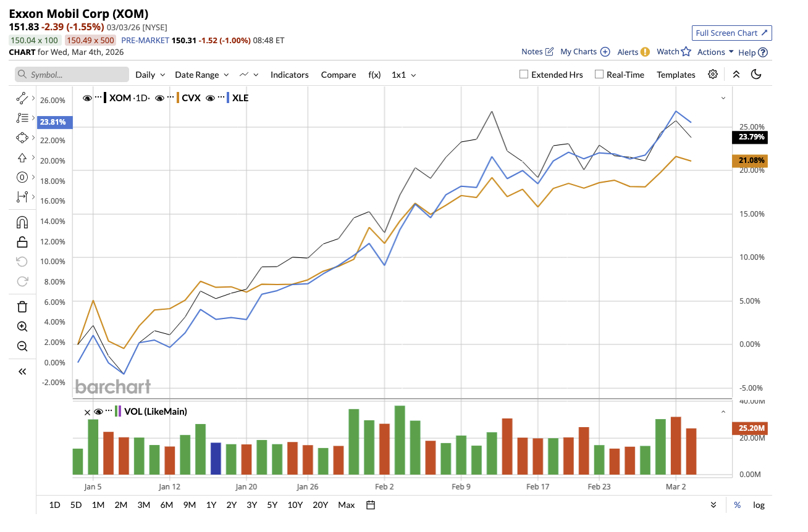
Task: Select the shape drawing tool
Action: [x=22, y=138]
